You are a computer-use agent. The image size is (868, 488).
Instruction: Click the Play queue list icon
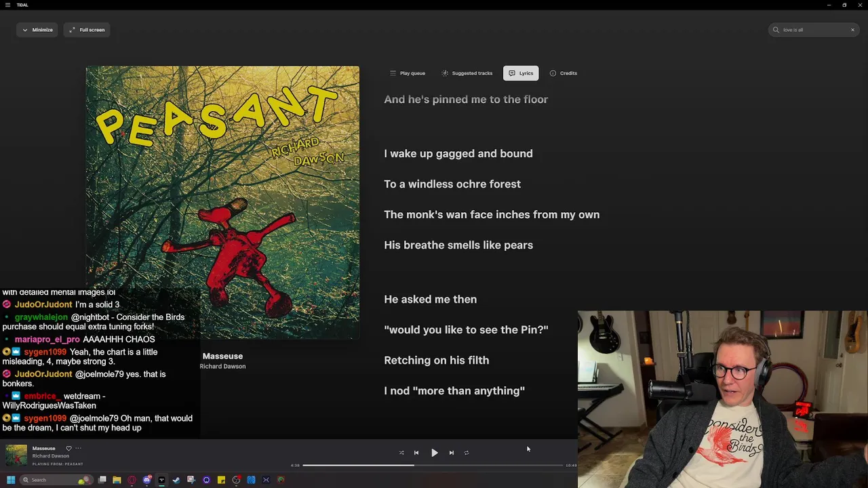click(x=393, y=73)
